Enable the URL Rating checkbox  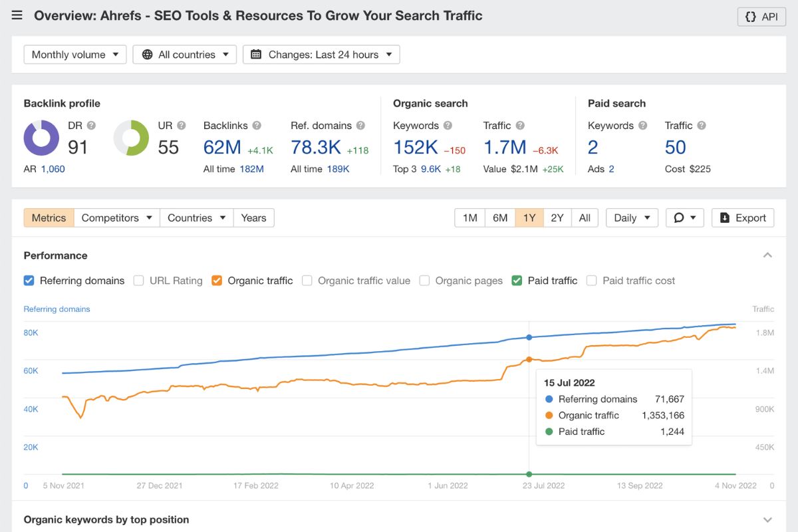139,281
